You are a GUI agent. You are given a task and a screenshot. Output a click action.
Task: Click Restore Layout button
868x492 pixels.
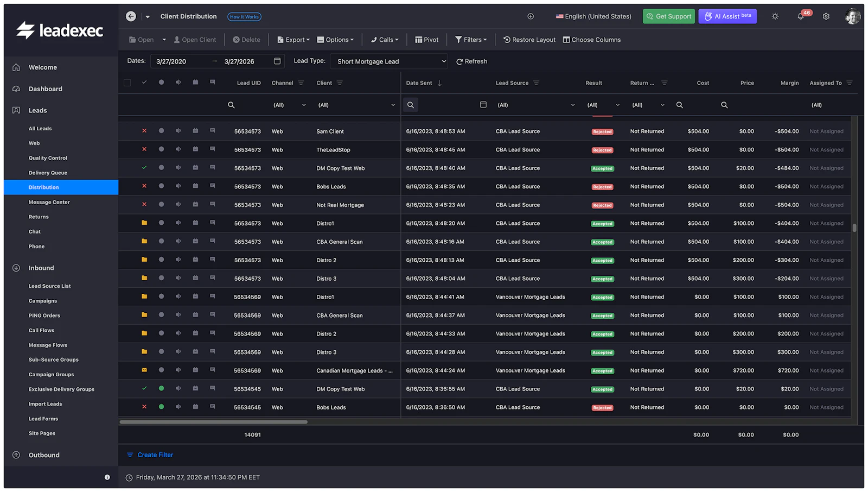tap(529, 40)
